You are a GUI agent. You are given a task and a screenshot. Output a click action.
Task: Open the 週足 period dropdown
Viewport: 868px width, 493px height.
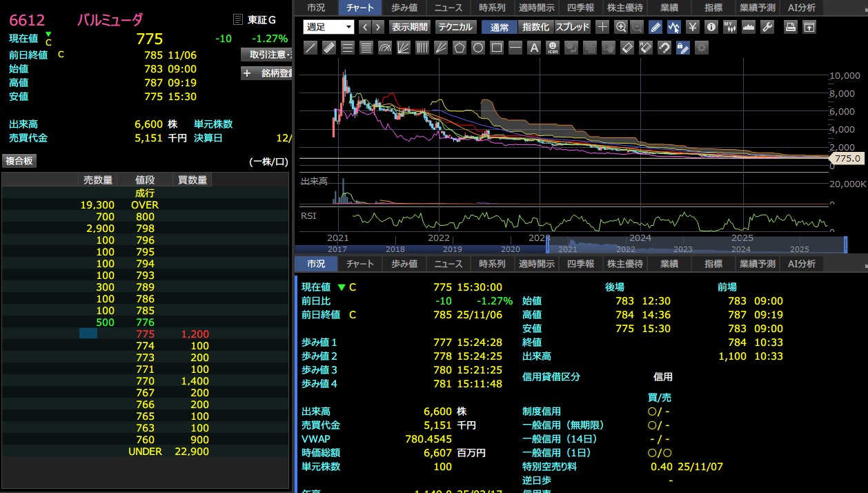328,27
